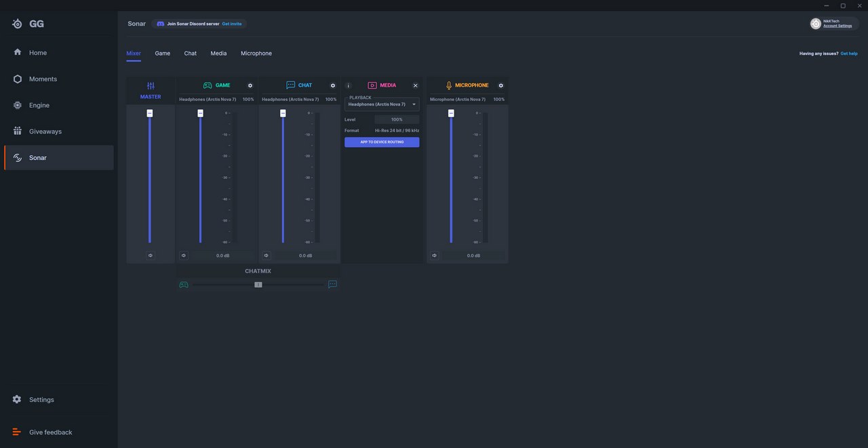Open Settings from the sidebar
The image size is (868, 448).
tap(58, 400)
